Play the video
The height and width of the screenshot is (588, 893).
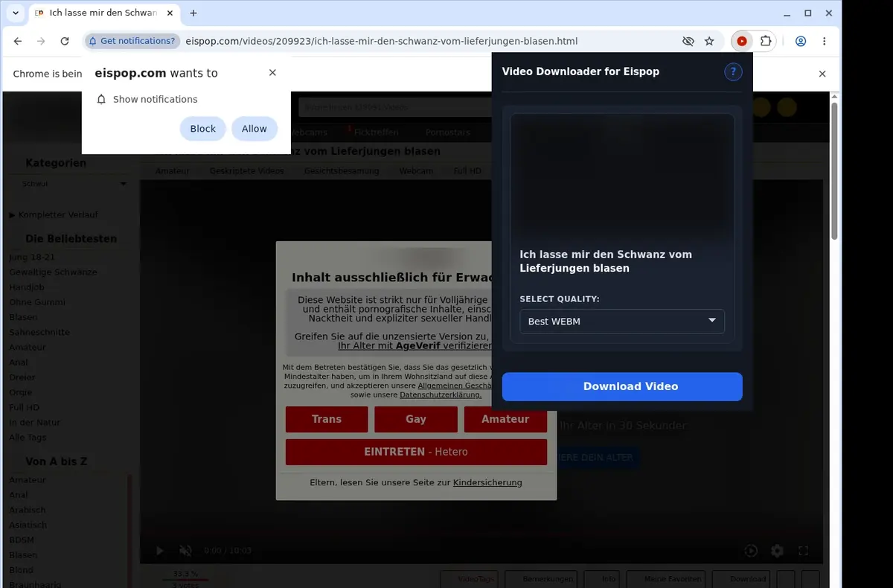coord(159,551)
